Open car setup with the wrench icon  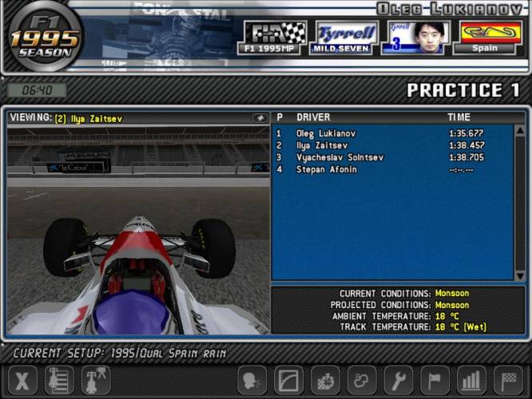(x=399, y=380)
